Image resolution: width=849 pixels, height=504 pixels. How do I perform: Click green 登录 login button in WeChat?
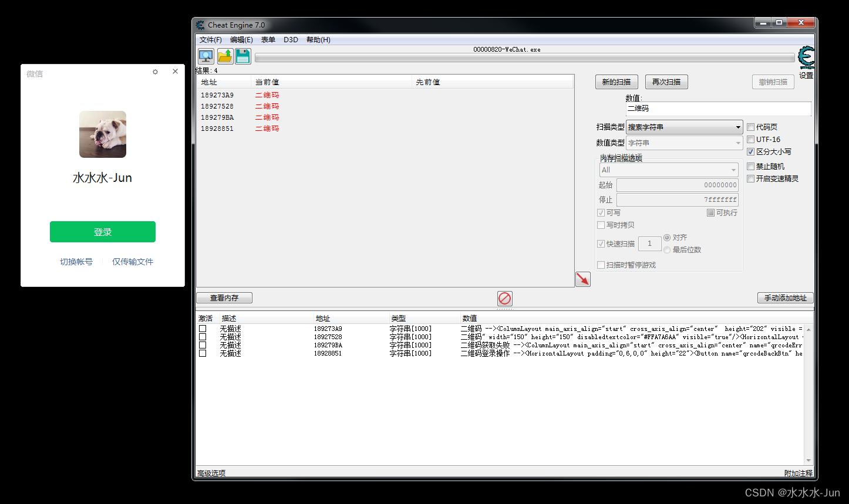click(x=103, y=232)
